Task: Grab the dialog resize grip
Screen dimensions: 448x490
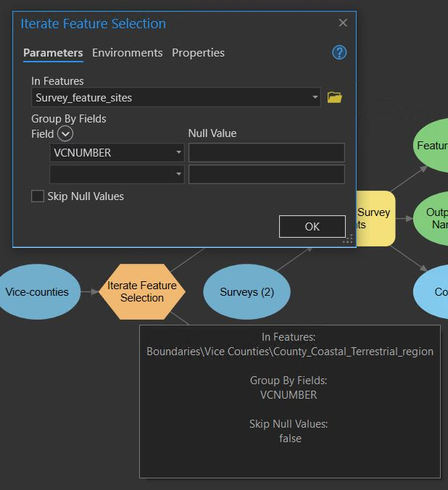Action: 348,238
